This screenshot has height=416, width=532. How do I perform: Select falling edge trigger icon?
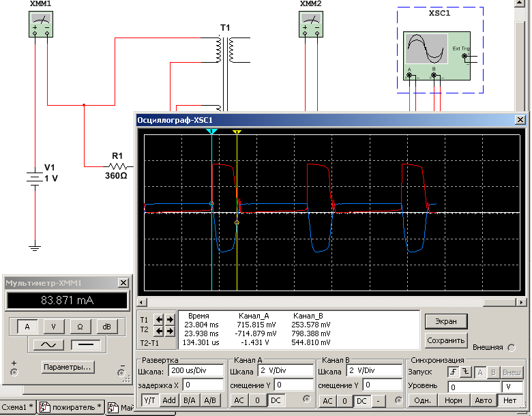[x=466, y=372]
